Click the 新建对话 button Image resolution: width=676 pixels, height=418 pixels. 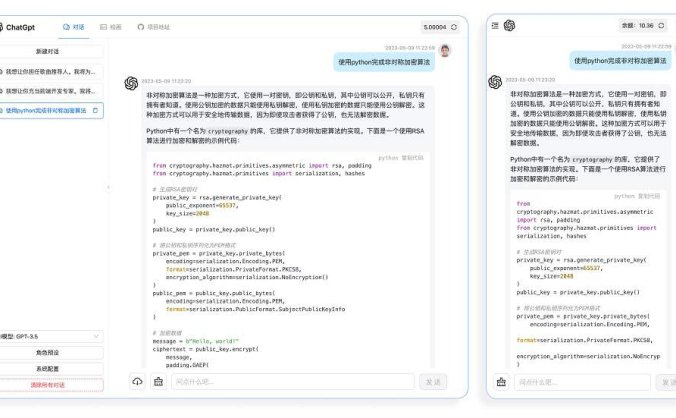tap(51, 51)
